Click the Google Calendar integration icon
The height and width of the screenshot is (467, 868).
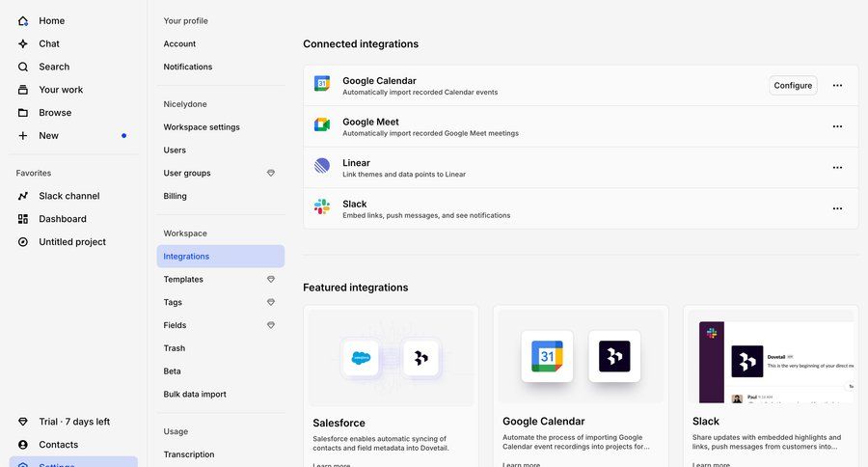(x=322, y=84)
